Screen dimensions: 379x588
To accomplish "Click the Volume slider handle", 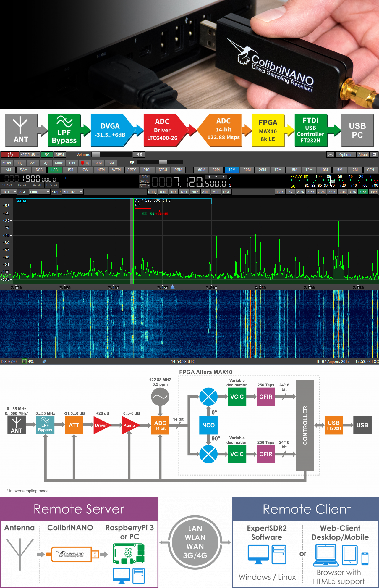I will (96, 154).
